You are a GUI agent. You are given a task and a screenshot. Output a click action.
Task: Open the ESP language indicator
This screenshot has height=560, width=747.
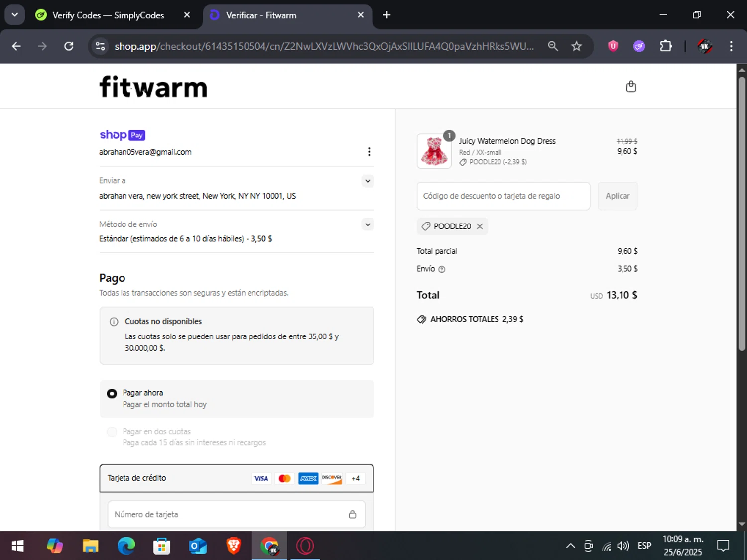(644, 546)
